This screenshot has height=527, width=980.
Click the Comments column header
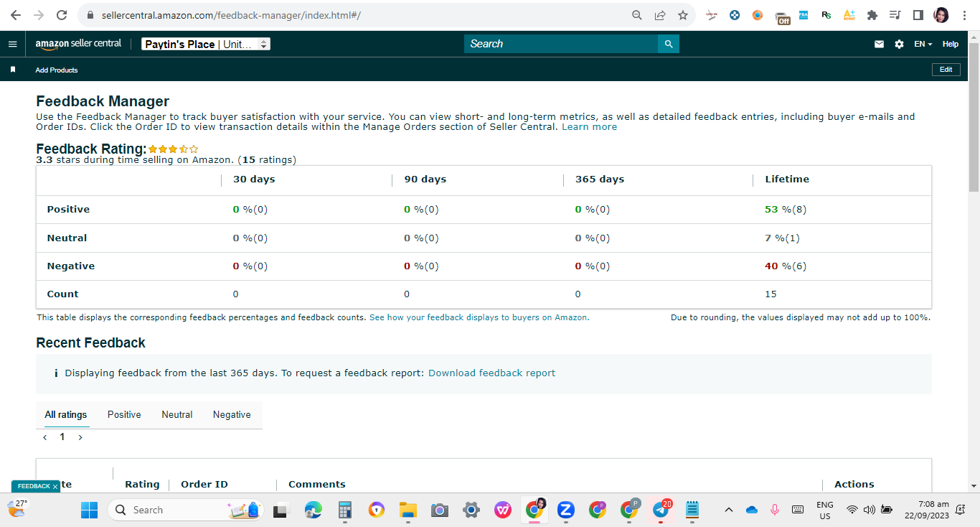pyautogui.click(x=317, y=485)
